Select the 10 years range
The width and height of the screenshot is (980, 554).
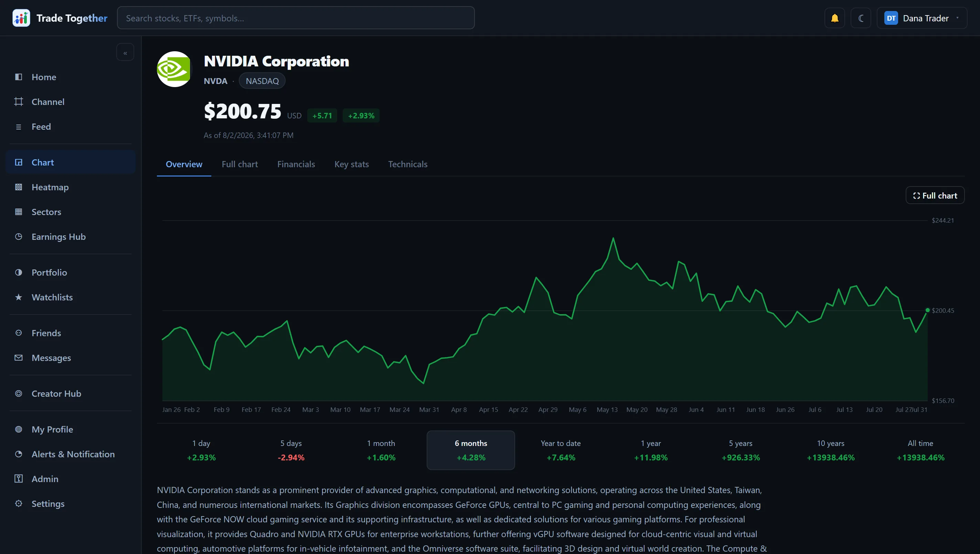click(831, 450)
